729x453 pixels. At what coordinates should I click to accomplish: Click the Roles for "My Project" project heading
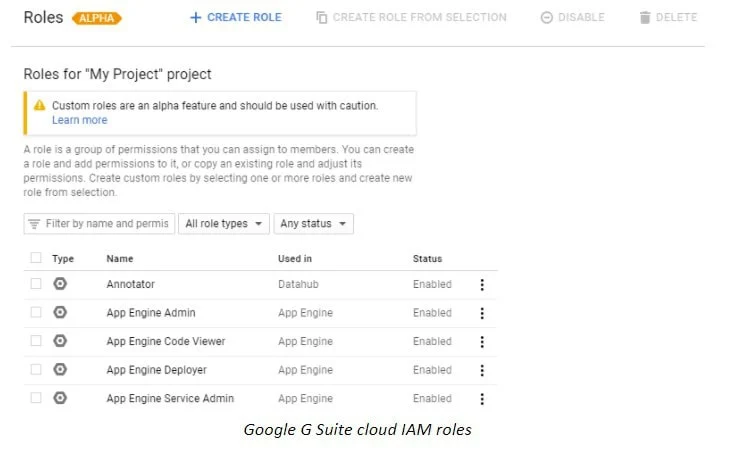[117, 74]
